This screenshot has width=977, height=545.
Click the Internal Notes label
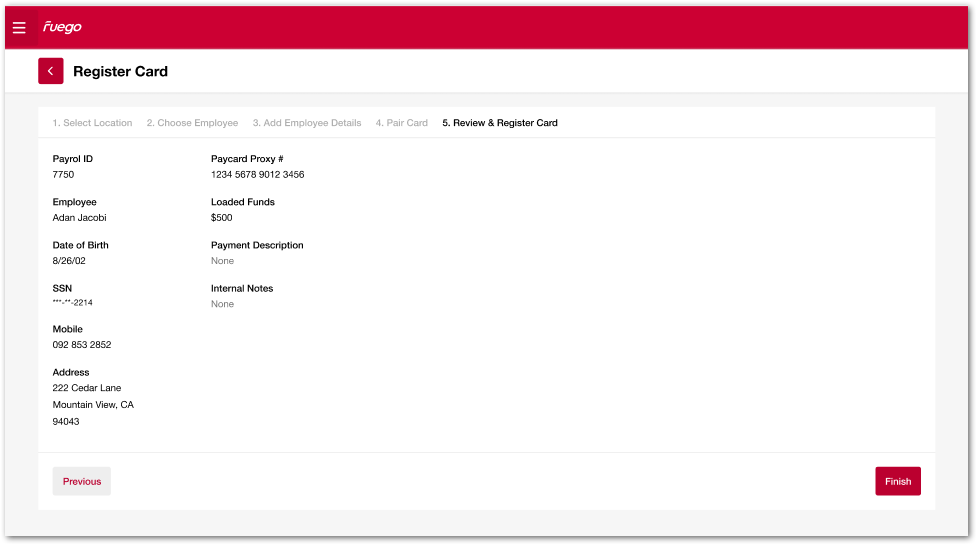[x=242, y=288]
